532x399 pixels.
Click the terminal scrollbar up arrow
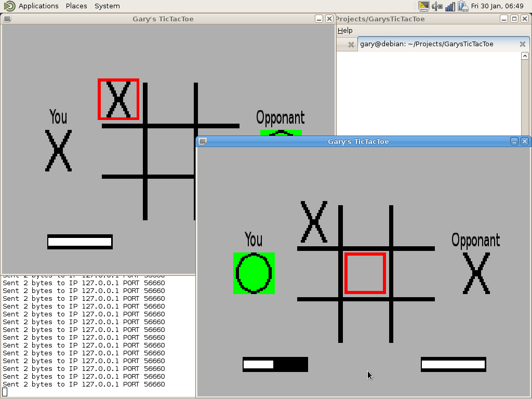tap(525, 56)
